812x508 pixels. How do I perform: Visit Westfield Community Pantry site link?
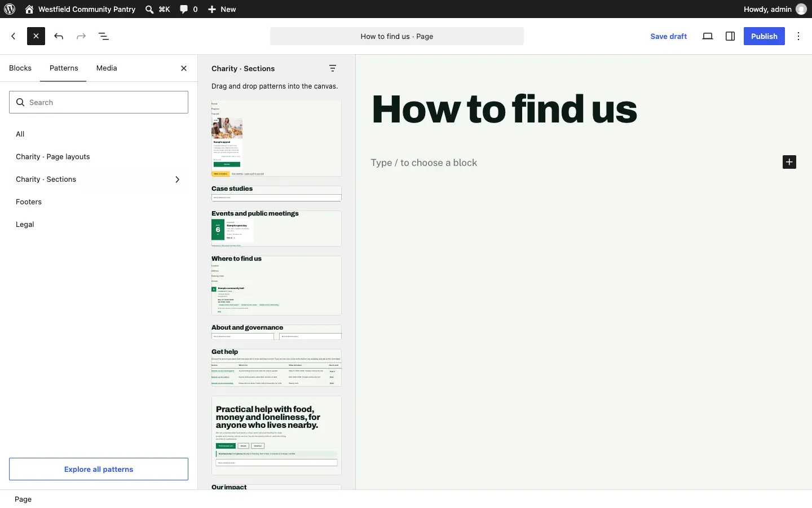click(81, 9)
